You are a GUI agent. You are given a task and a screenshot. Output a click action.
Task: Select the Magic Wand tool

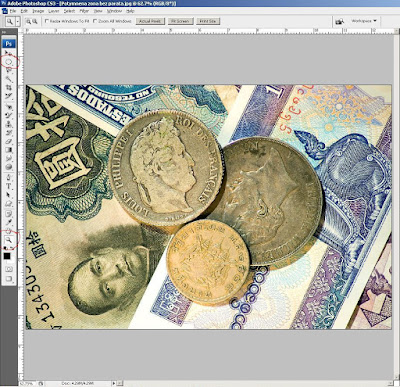[x=9, y=79]
